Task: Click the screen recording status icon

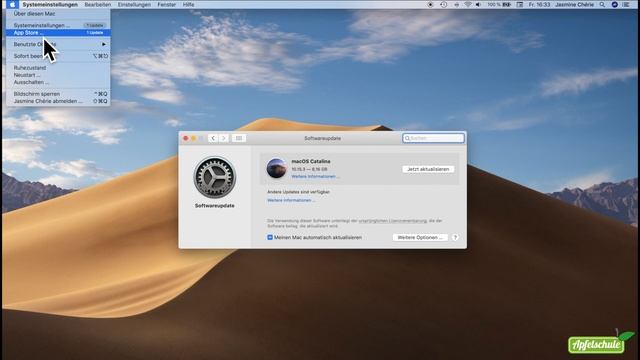Action: 430,4
